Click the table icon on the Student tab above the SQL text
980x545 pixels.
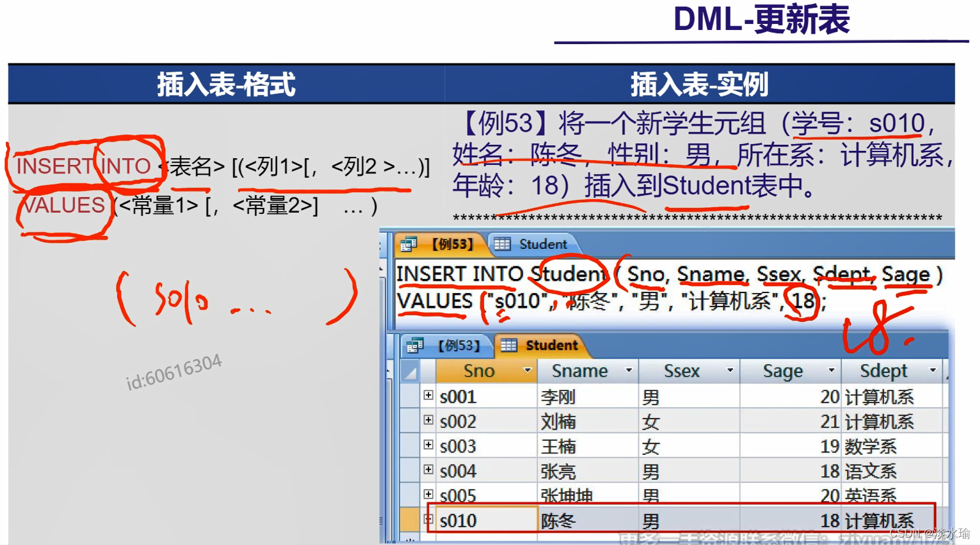[503, 244]
